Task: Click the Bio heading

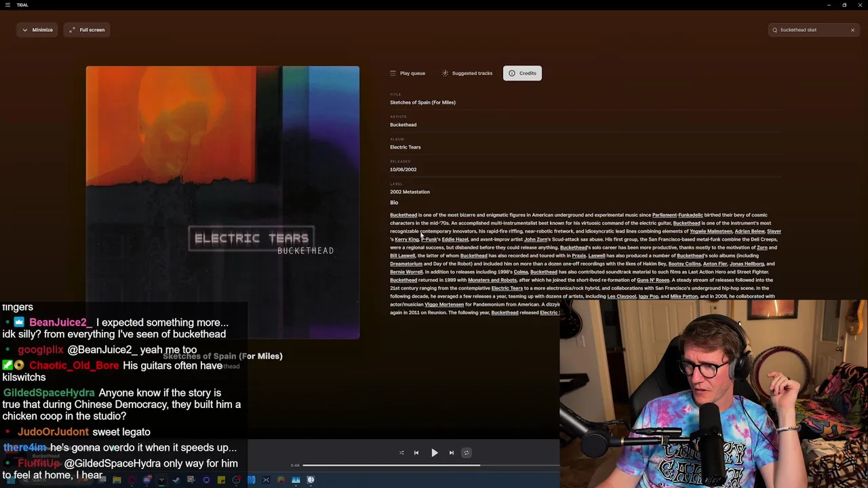Action: click(394, 203)
